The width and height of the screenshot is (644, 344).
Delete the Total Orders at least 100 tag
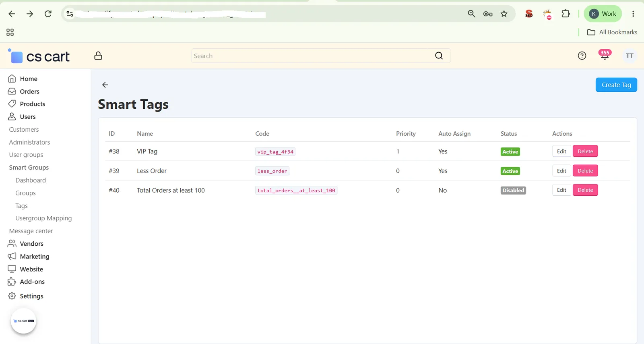click(x=585, y=190)
